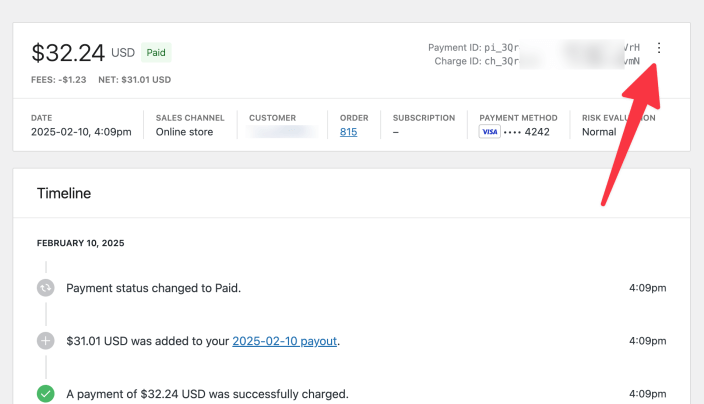Click the payout added plus icon
The image size is (704, 404).
coord(45,341)
